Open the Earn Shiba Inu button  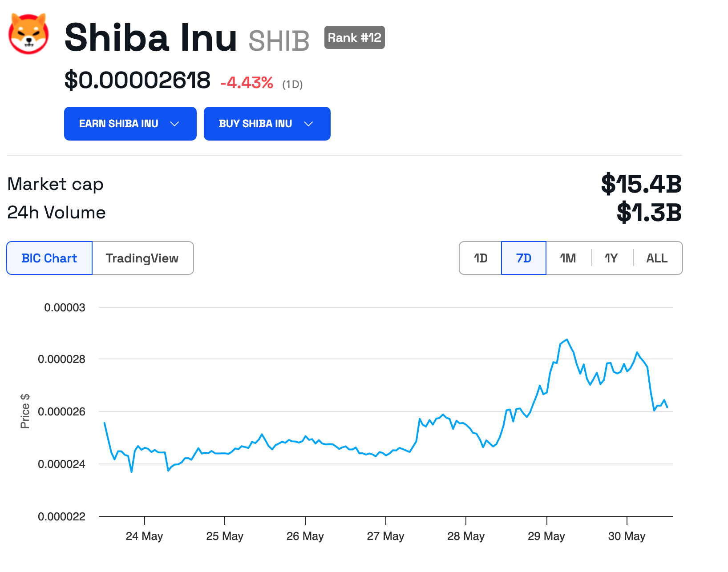130,124
